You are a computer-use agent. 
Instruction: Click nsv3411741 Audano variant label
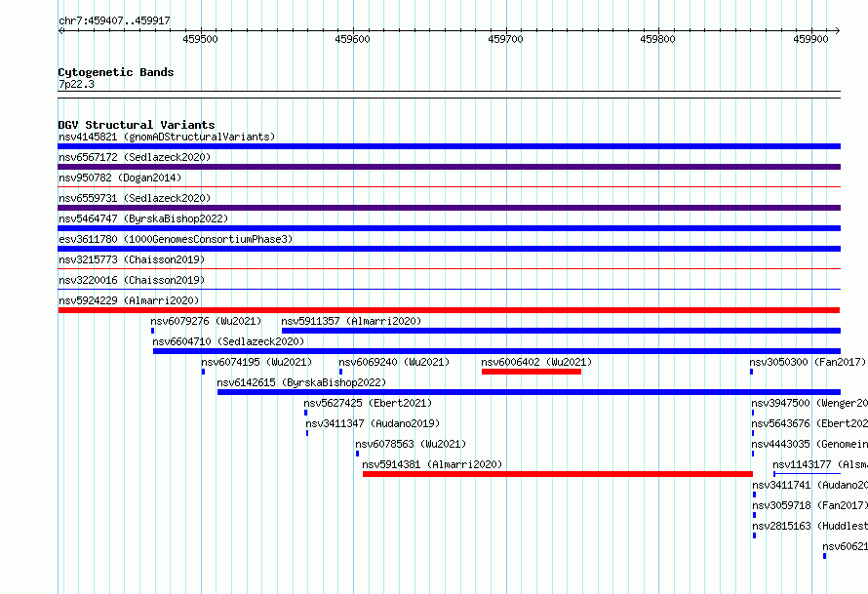point(809,485)
